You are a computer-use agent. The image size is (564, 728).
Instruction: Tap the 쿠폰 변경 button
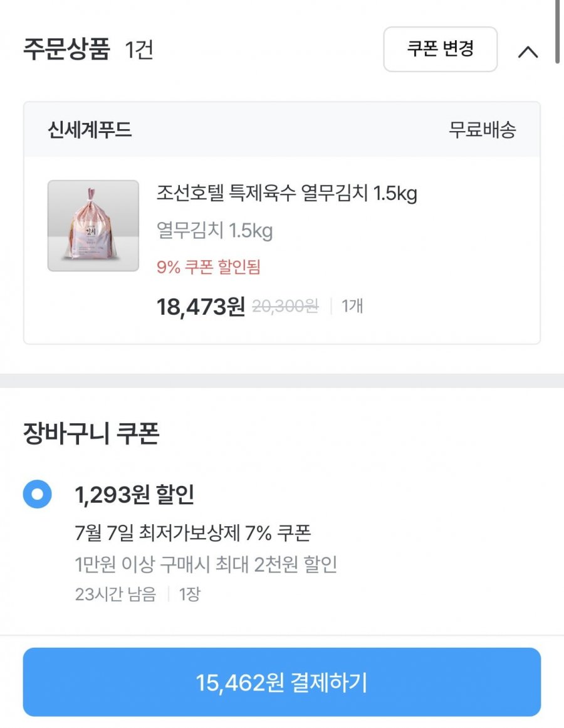pyautogui.click(x=440, y=49)
